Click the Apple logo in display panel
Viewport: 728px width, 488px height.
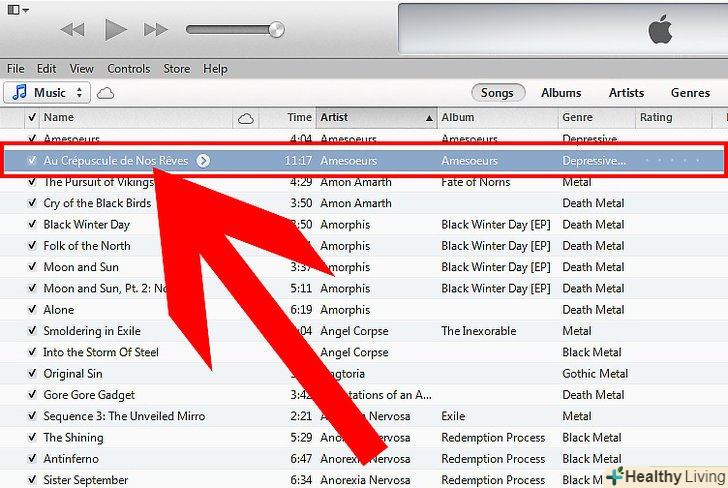[660, 29]
